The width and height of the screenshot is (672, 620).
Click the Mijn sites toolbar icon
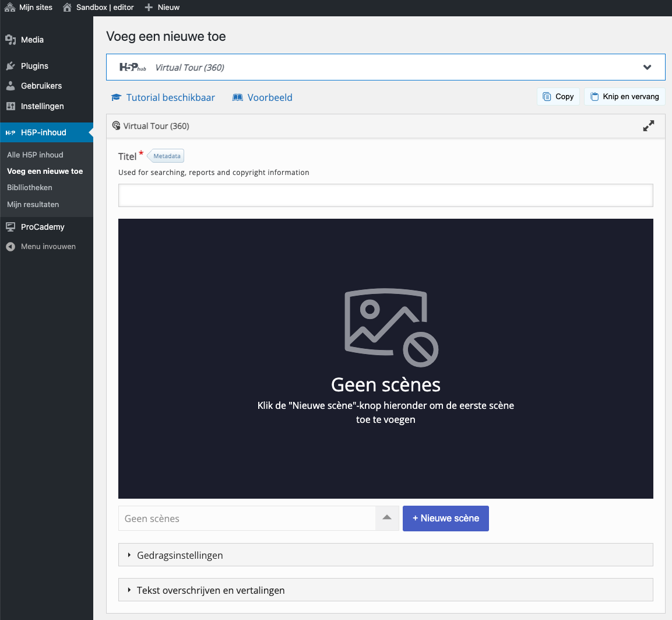point(10,8)
